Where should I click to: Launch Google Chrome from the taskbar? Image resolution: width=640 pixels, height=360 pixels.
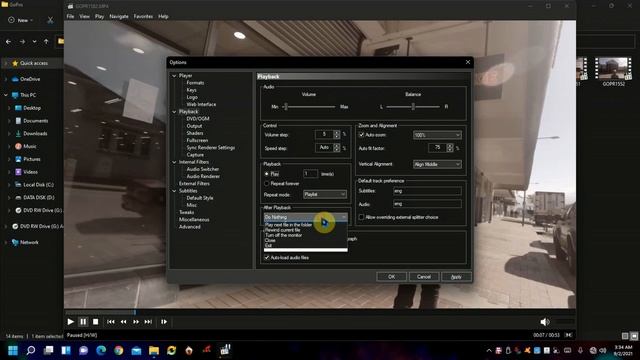pos(119,350)
